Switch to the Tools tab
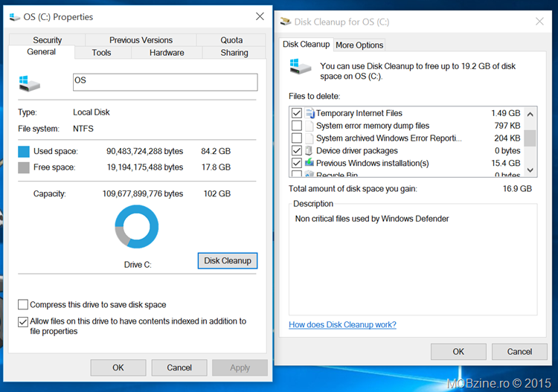This screenshot has width=558, height=392. tap(101, 53)
